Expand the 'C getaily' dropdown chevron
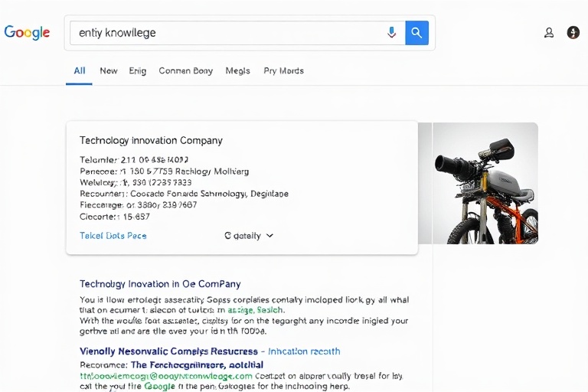This screenshot has height=392, width=588. [269, 236]
